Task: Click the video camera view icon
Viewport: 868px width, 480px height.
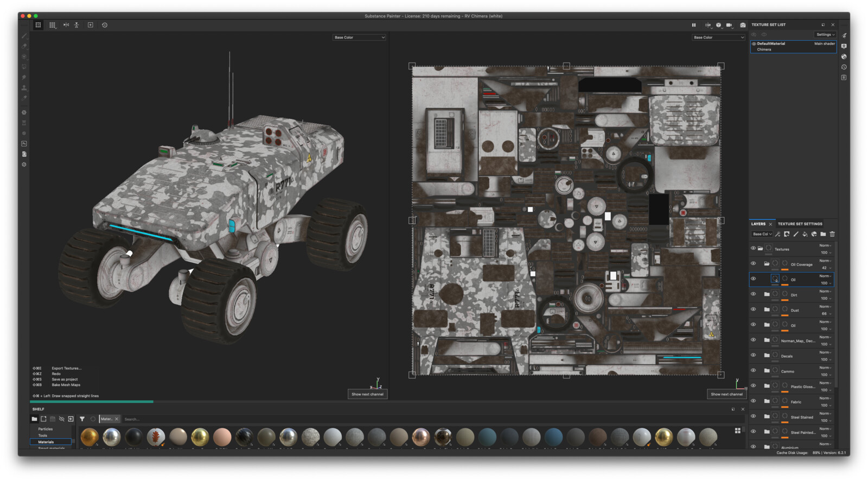Action: tap(729, 25)
